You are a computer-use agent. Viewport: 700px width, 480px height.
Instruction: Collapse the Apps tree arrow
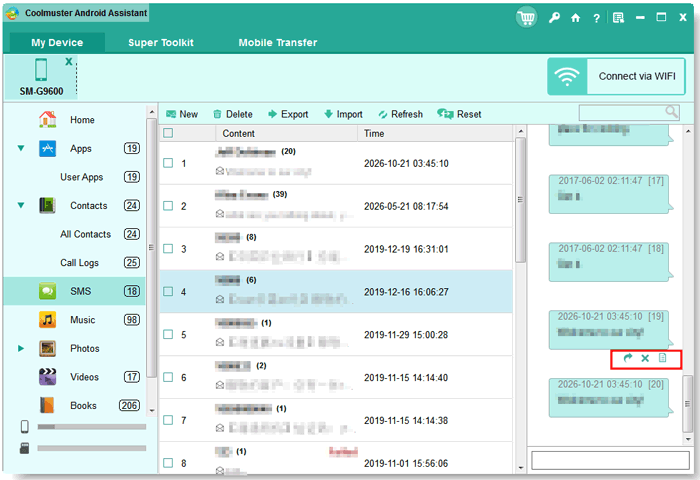21,148
